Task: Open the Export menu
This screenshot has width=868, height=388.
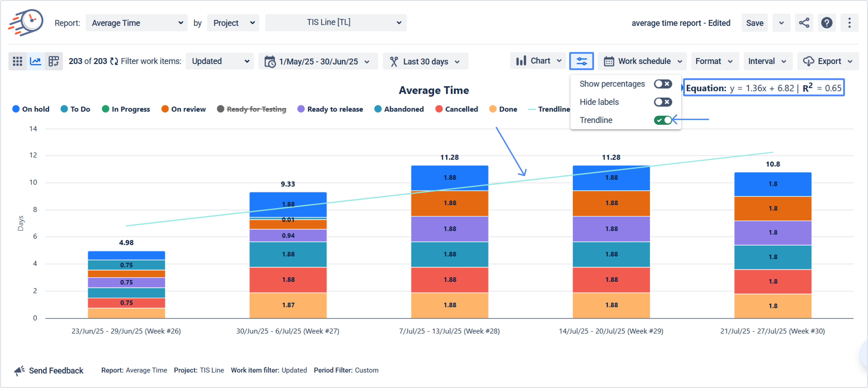Action: 828,61
